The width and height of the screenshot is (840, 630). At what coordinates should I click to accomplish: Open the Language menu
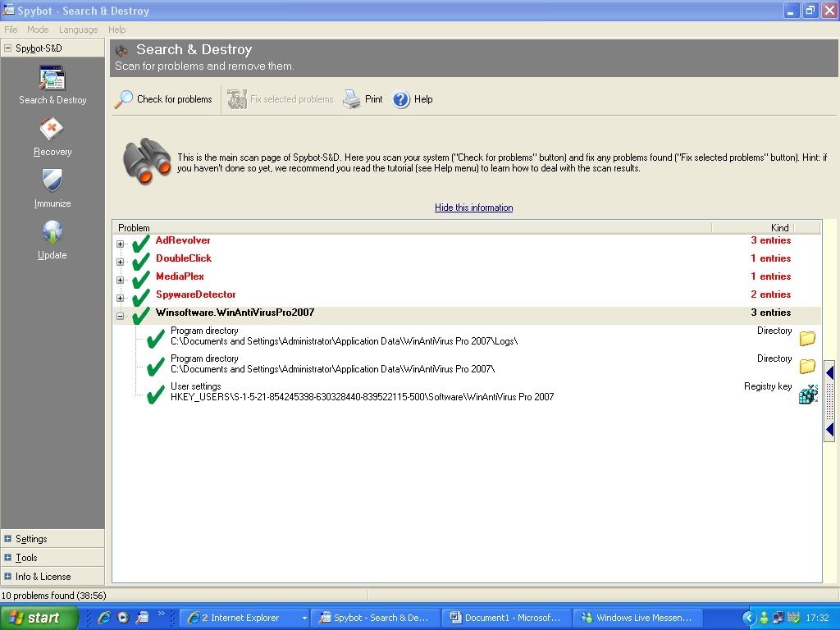pyautogui.click(x=78, y=30)
